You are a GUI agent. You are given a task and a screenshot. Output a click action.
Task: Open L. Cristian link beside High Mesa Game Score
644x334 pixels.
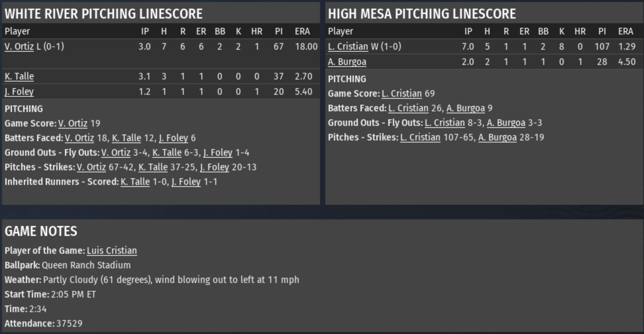coord(402,93)
